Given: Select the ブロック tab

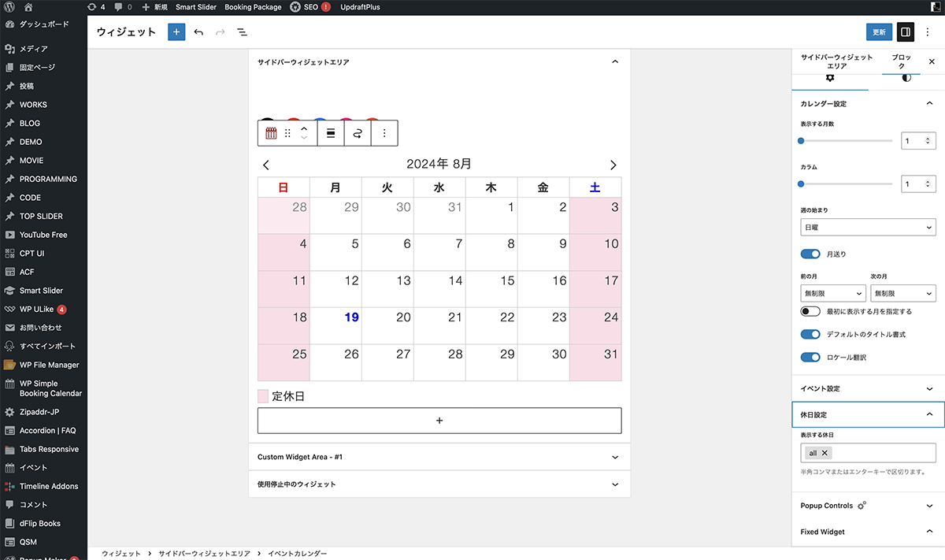Looking at the screenshot, I should (901, 62).
